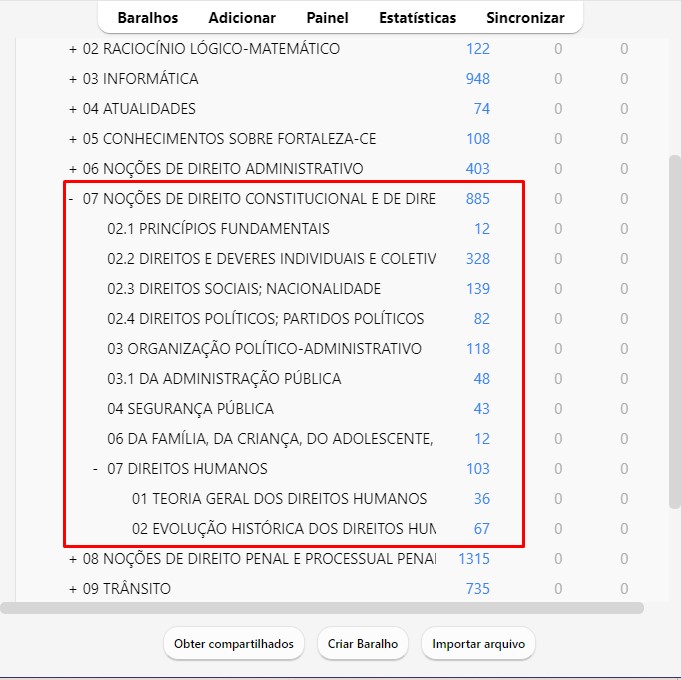Click the horizontal scrollbar below deck list
Viewport: 681px width, 680px height.
pyautogui.click(x=322, y=607)
